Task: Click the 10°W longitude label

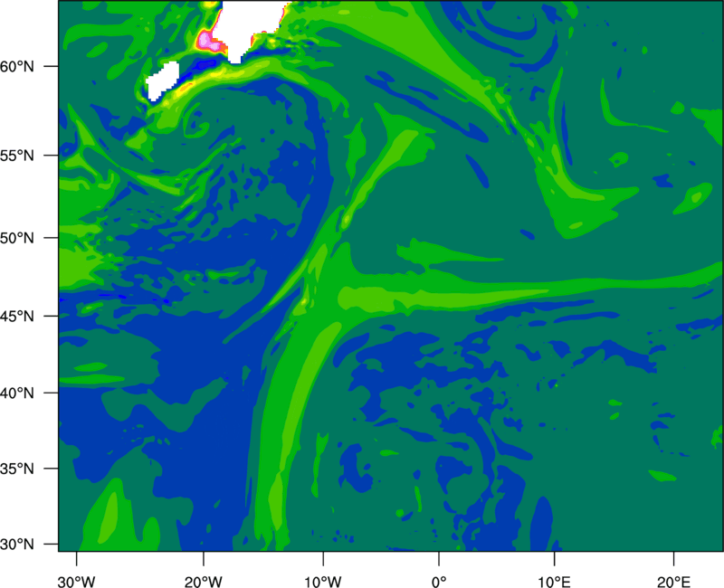Action: tap(323, 582)
